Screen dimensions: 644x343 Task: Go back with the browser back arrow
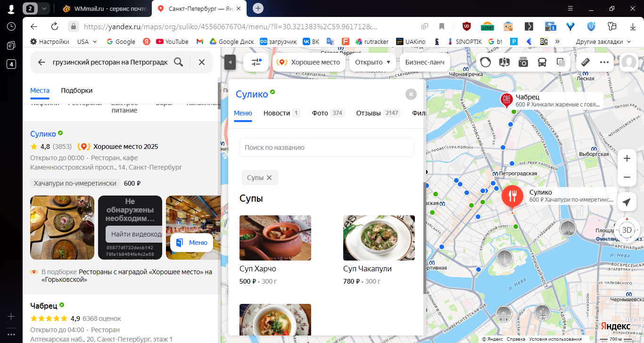click(x=33, y=26)
